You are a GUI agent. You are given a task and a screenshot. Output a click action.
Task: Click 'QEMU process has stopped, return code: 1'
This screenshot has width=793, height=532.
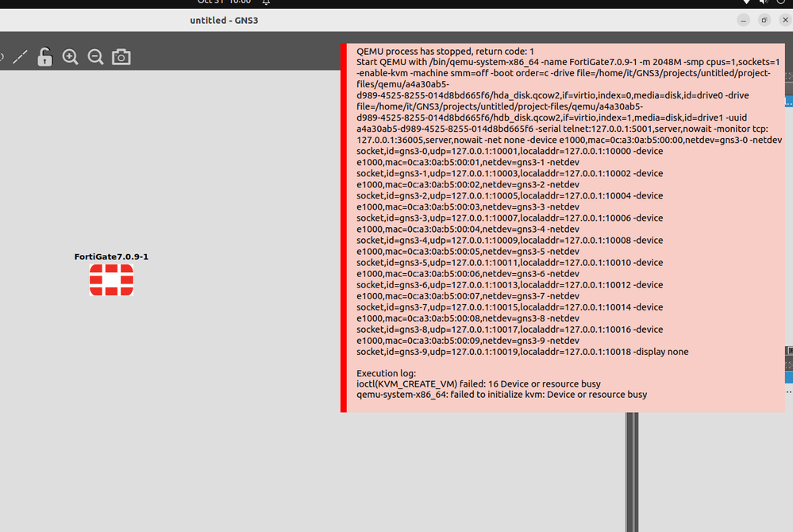coord(445,51)
